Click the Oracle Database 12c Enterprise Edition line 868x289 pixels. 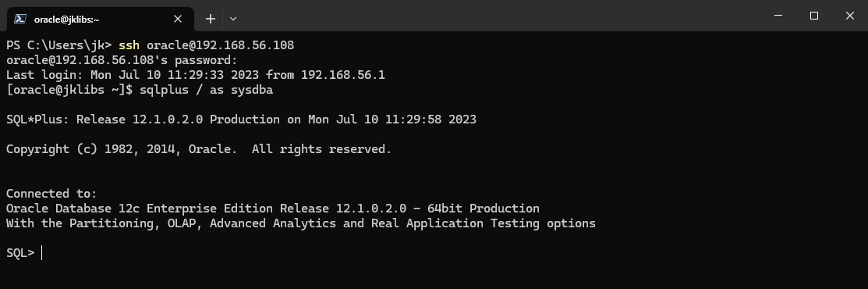(x=273, y=209)
